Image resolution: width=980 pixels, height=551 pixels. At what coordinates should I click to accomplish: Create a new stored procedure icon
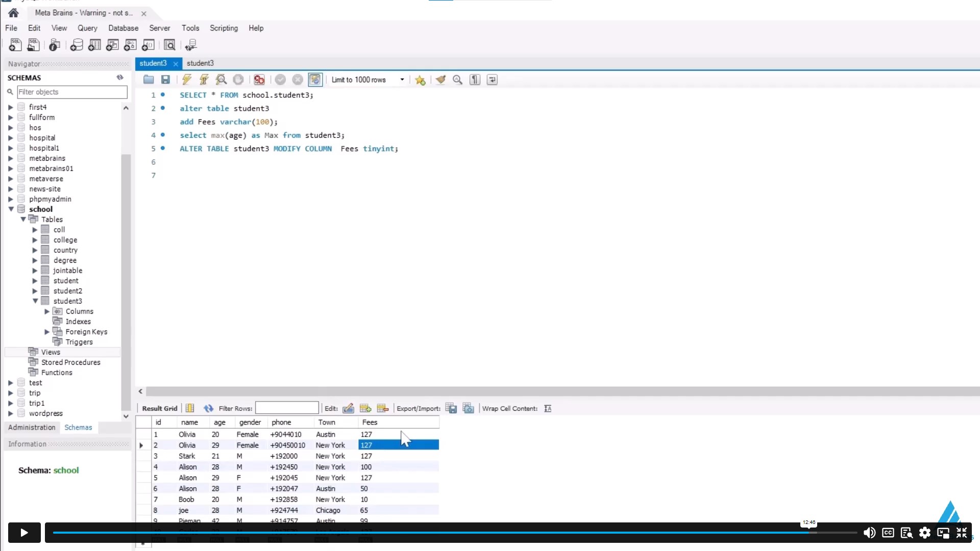point(130,45)
